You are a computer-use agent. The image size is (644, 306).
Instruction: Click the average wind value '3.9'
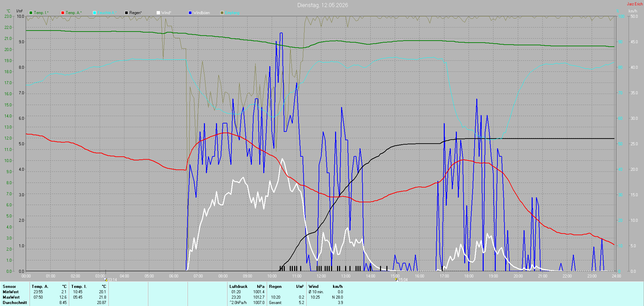(x=340, y=303)
